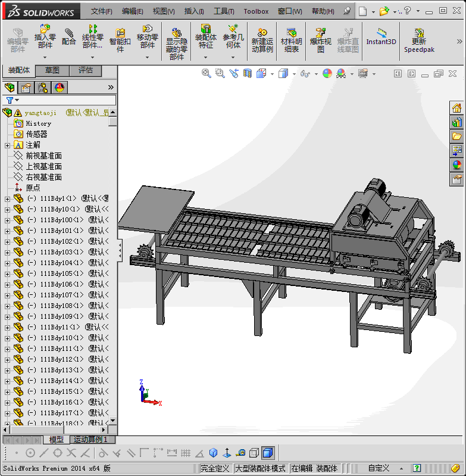Viewport: 466px width, 476px height.
Task: Start 新建运动算例 new motion study
Action: point(262,40)
